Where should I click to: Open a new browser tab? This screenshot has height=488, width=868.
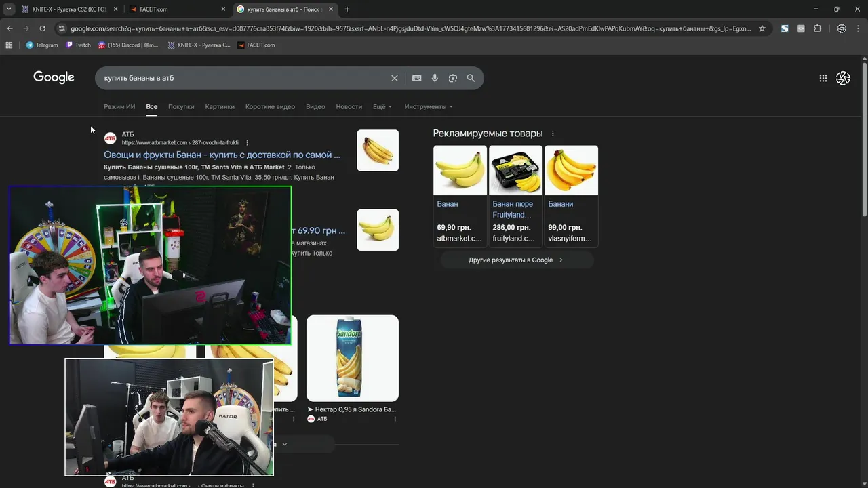[x=347, y=9]
